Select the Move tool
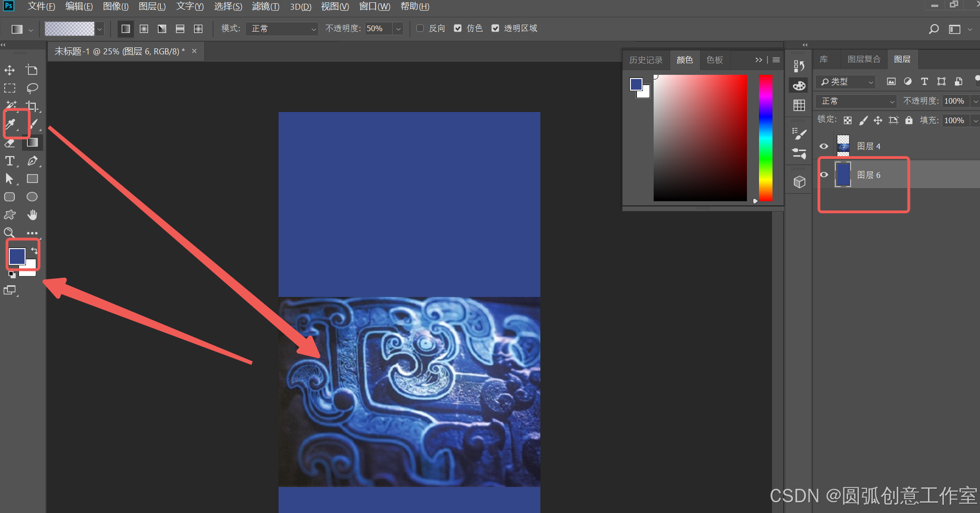The width and height of the screenshot is (980, 513). 10,70
